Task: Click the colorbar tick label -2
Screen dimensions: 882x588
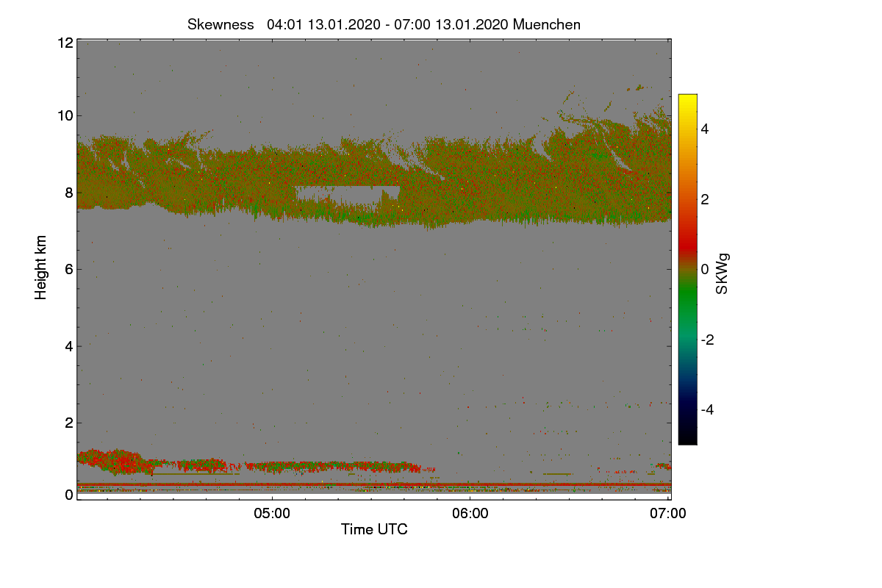Action: pyautogui.click(x=709, y=340)
